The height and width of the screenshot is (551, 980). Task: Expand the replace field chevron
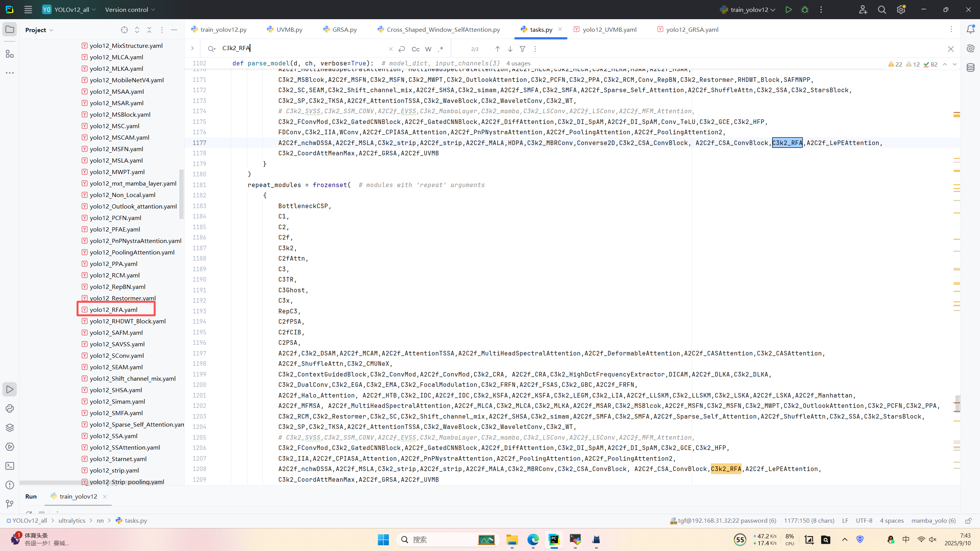coord(193,48)
